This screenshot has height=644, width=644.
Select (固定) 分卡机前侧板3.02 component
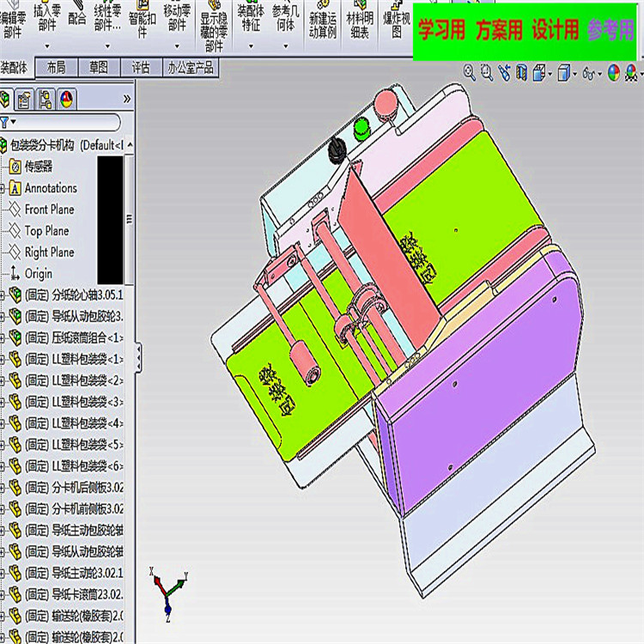tap(66, 509)
